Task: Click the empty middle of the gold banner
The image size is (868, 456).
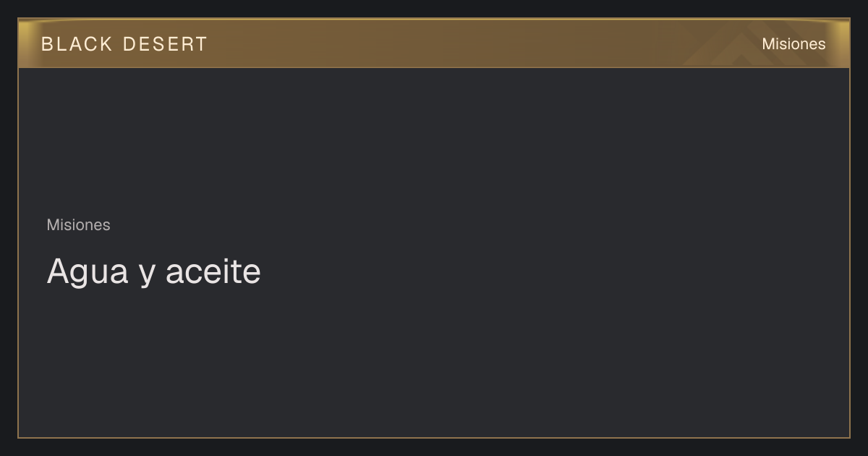Action: (448, 43)
